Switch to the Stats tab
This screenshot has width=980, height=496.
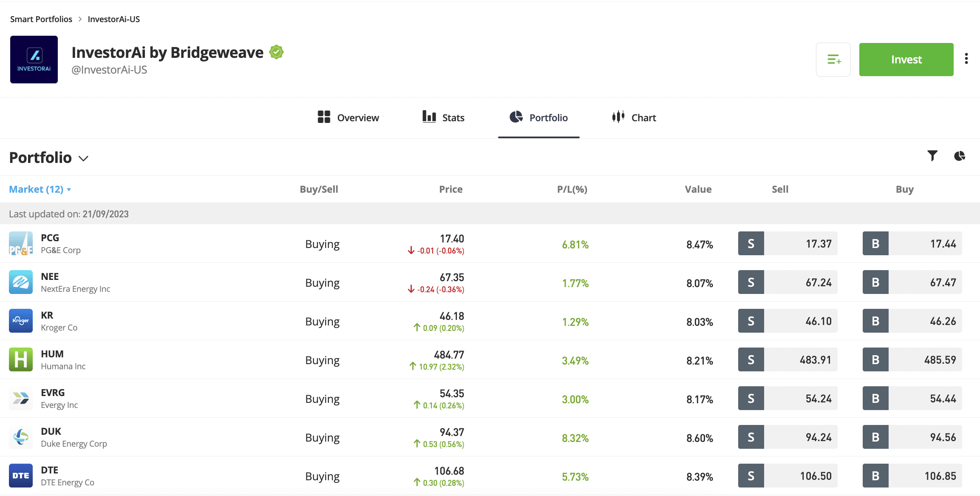(443, 118)
